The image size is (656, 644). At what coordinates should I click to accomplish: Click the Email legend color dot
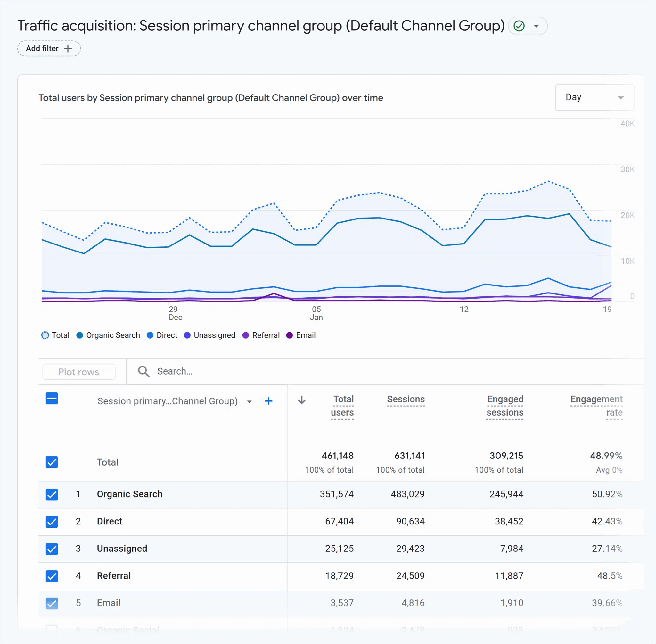click(x=289, y=335)
